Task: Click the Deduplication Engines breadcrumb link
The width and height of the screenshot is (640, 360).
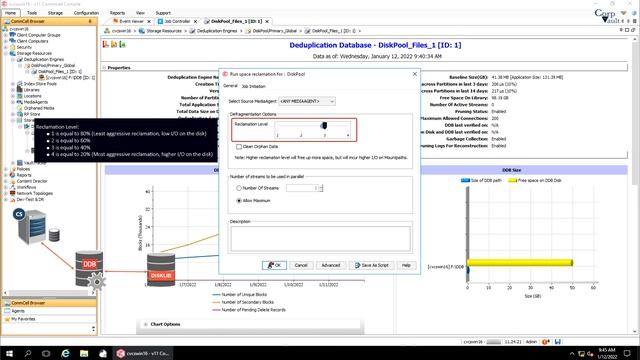Action: pos(217,31)
